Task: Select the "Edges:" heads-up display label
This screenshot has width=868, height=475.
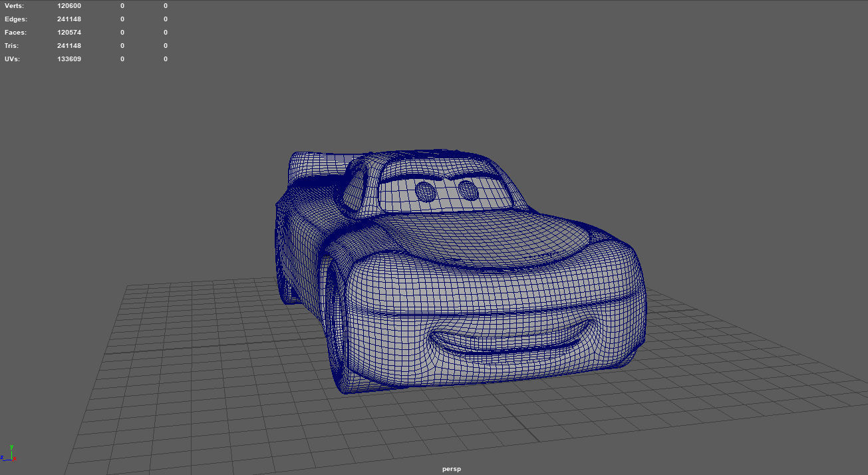Action: (x=16, y=19)
